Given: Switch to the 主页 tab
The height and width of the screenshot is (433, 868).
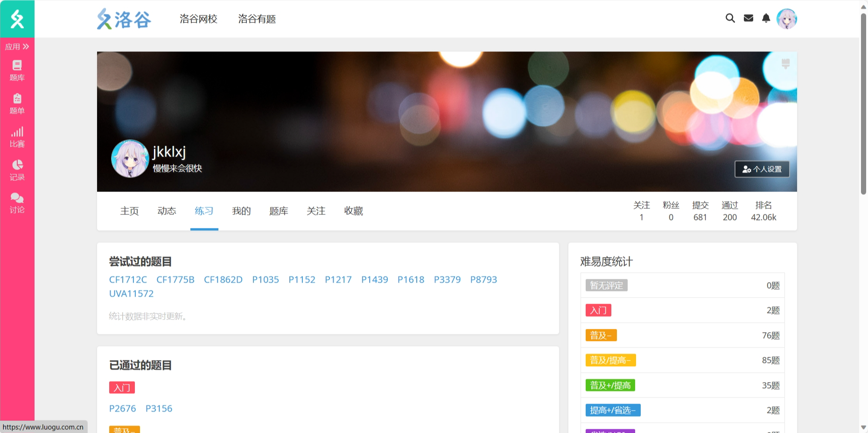Looking at the screenshot, I should coord(130,211).
